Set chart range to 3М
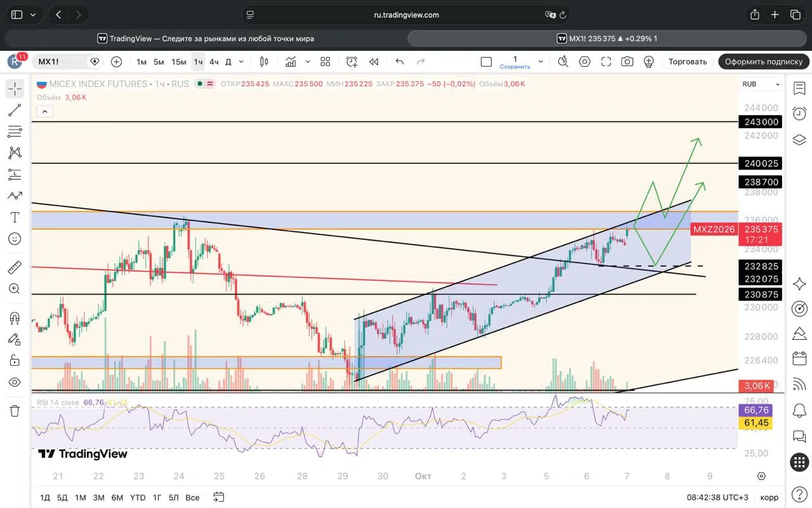The height and width of the screenshot is (508, 812). coord(98,497)
